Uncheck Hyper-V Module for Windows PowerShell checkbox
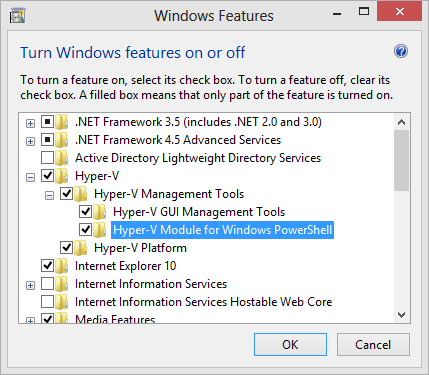 point(85,230)
